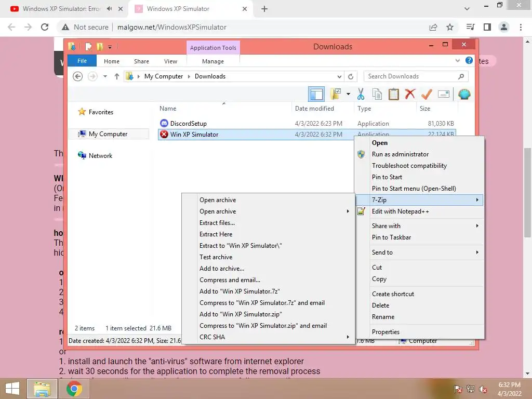
Task: Click My Computer in the breadcrumb path
Action: click(164, 76)
